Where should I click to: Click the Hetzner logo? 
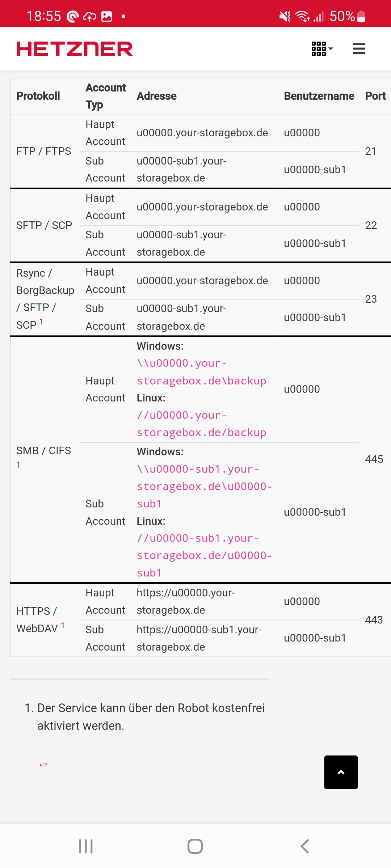coord(75,49)
